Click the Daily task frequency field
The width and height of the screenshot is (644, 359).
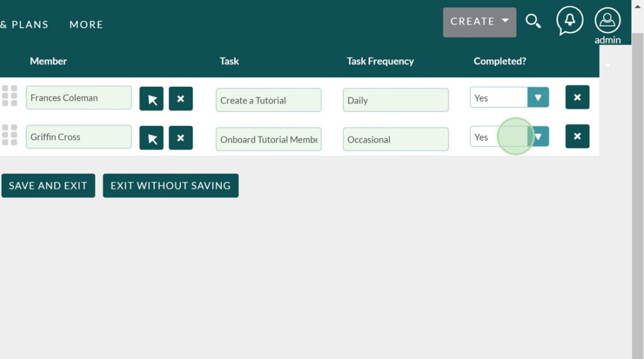coord(395,100)
